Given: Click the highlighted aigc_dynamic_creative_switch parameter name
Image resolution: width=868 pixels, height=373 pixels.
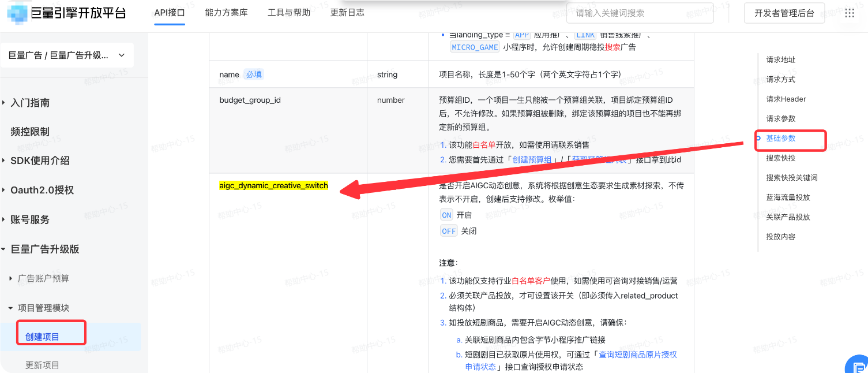Looking at the screenshot, I should tap(273, 185).
